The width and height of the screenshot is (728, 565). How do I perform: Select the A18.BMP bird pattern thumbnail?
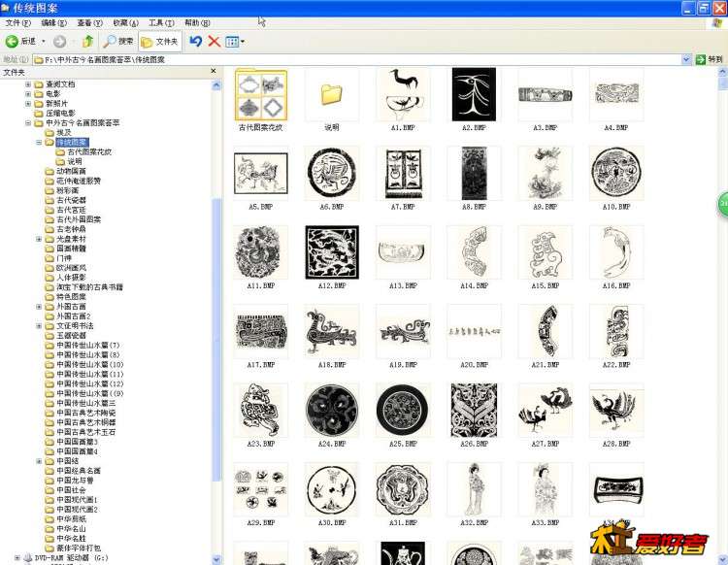pyautogui.click(x=332, y=331)
